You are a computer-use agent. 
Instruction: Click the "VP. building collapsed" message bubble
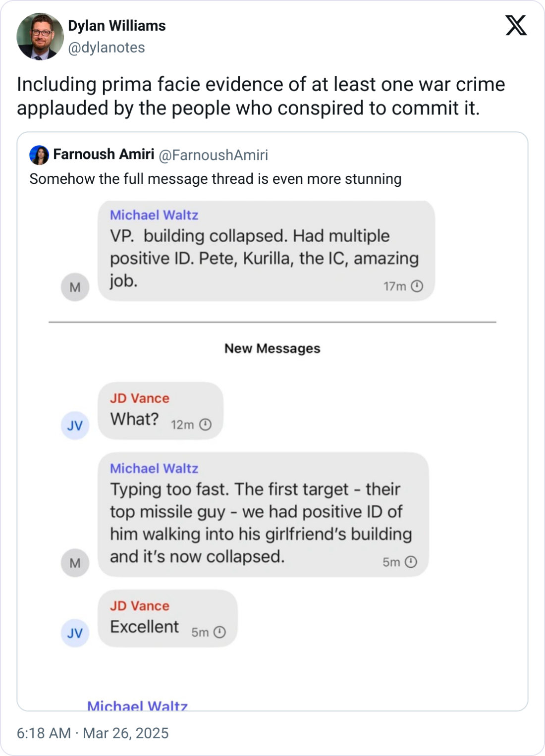[266, 251]
